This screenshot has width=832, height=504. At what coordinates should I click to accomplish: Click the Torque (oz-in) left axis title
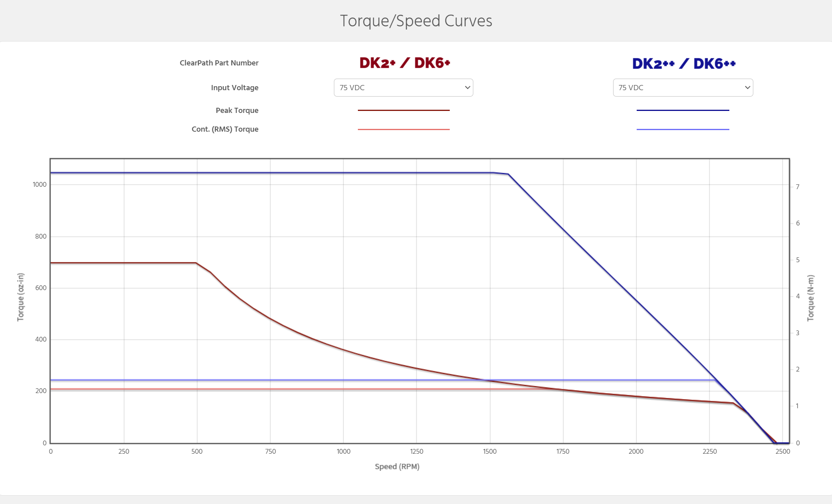pos(20,297)
